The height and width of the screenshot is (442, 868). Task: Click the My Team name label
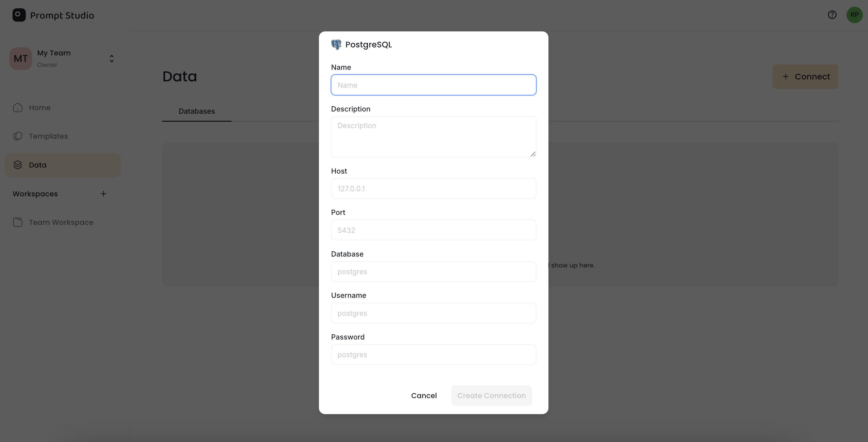click(x=54, y=53)
